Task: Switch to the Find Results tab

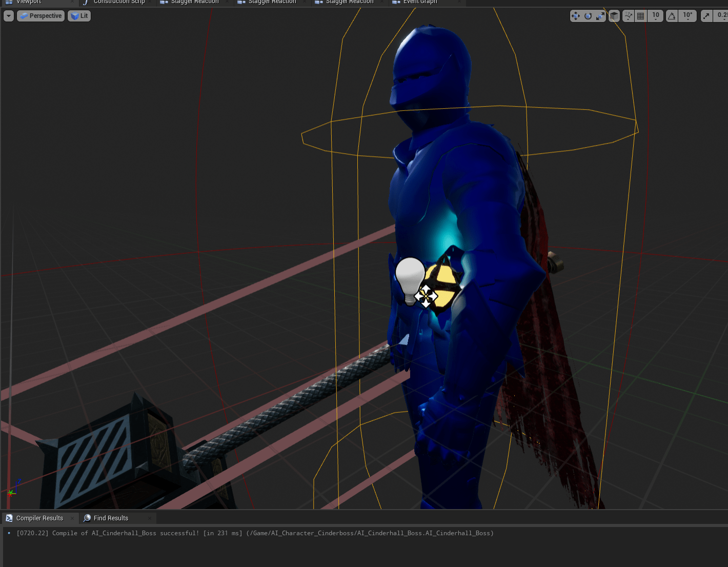Action: click(111, 518)
